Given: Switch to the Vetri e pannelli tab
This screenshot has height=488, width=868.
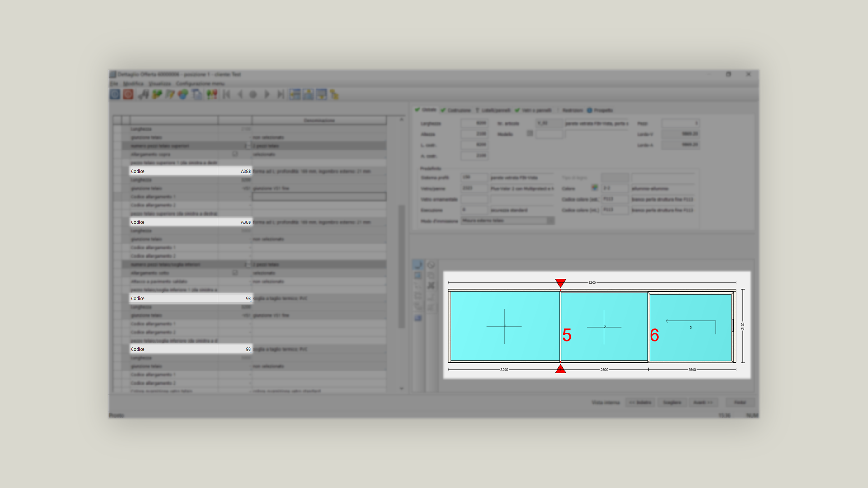Looking at the screenshot, I should pyautogui.click(x=533, y=110).
